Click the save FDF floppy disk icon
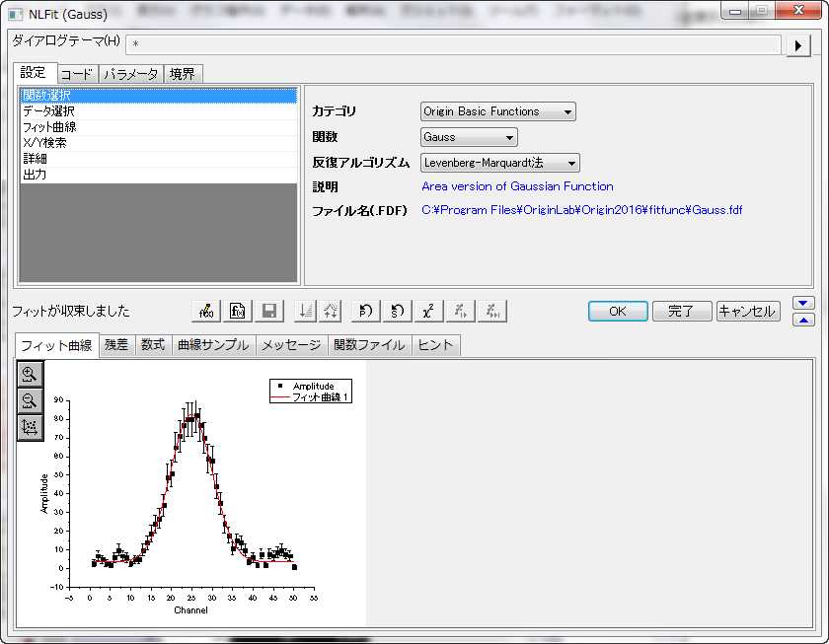This screenshot has height=644, width=829. (269, 312)
